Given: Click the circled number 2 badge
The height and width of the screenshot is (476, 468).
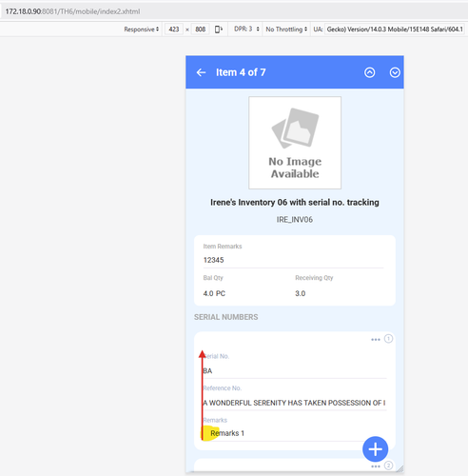Looking at the screenshot, I should tap(388, 466).
